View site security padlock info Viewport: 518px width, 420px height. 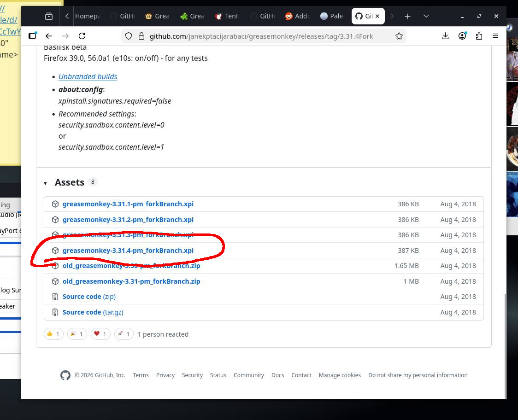click(x=141, y=36)
